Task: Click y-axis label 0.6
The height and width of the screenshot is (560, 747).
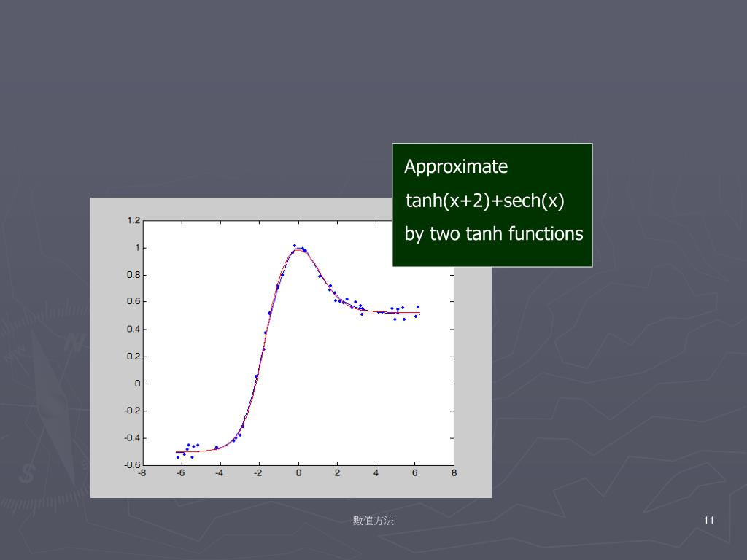Action: [x=134, y=301]
